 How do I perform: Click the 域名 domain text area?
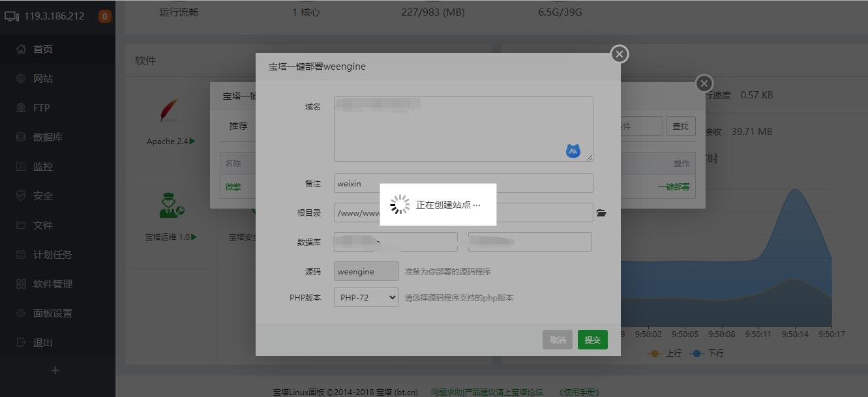[464, 129]
